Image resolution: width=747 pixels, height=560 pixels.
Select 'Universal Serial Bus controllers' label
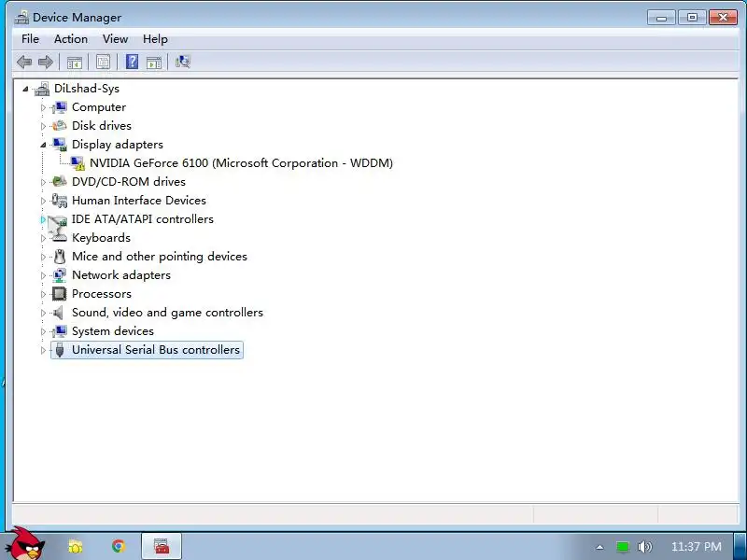(x=156, y=350)
